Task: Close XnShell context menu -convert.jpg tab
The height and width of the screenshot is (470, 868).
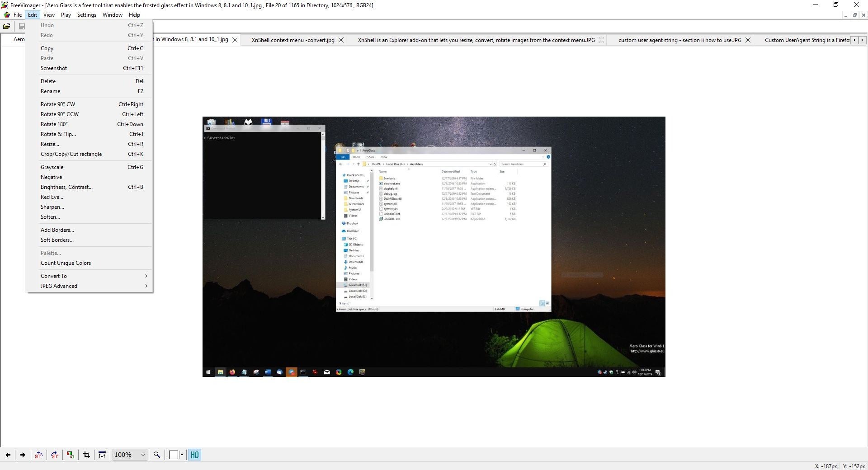Action: (x=341, y=40)
